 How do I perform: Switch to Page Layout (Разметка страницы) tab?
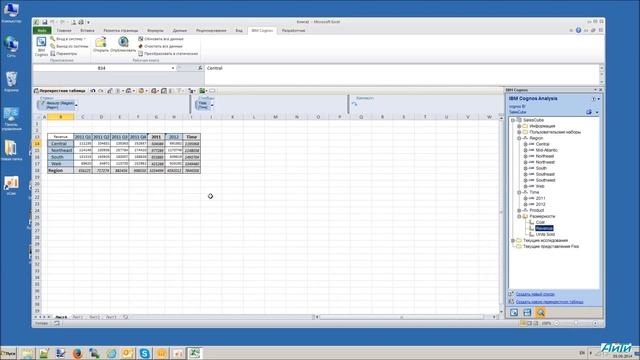[120, 31]
